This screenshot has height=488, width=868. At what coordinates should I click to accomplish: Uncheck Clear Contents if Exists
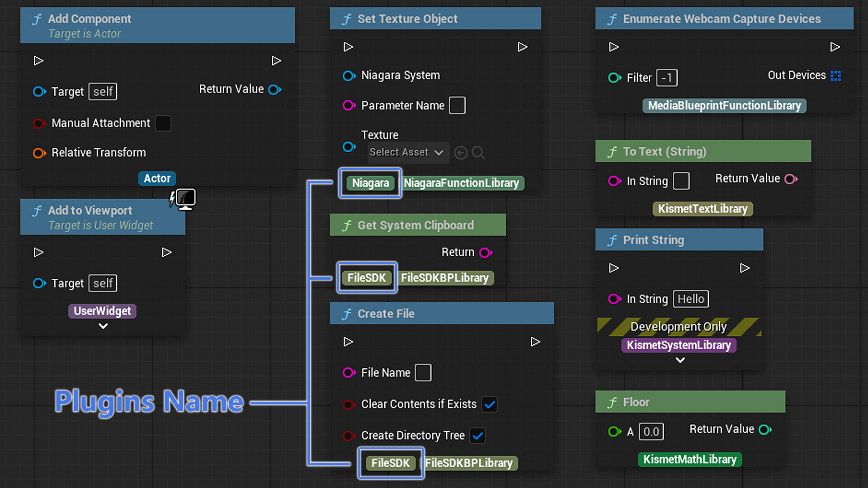click(490, 404)
